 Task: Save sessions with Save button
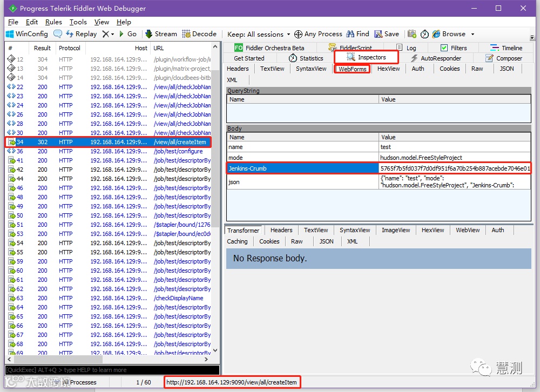[x=387, y=34]
